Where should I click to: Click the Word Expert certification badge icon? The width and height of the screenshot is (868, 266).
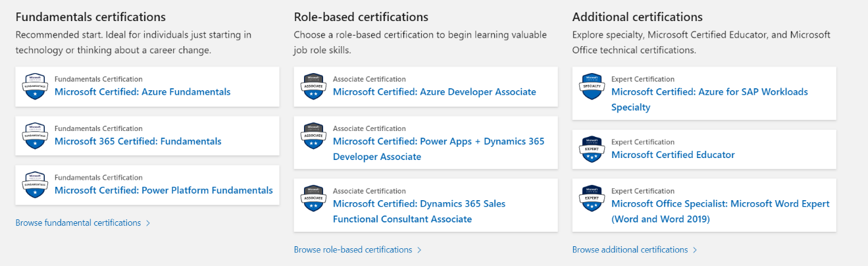click(x=592, y=198)
